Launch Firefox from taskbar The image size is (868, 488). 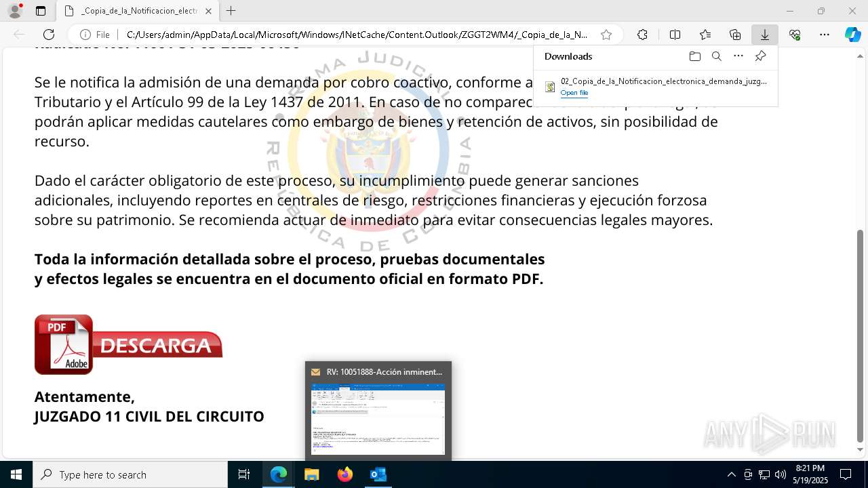pos(345,474)
